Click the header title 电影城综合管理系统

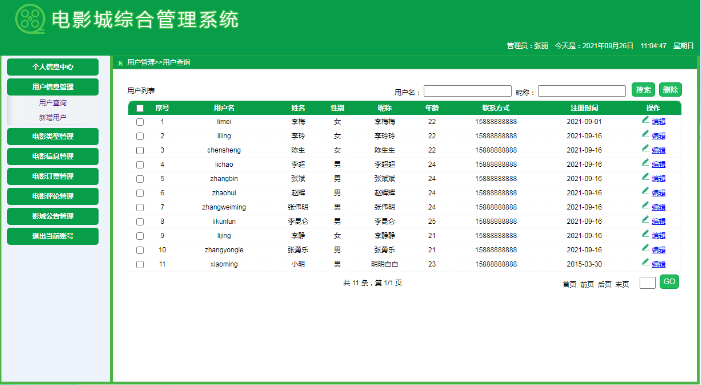[x=145, y=20]
